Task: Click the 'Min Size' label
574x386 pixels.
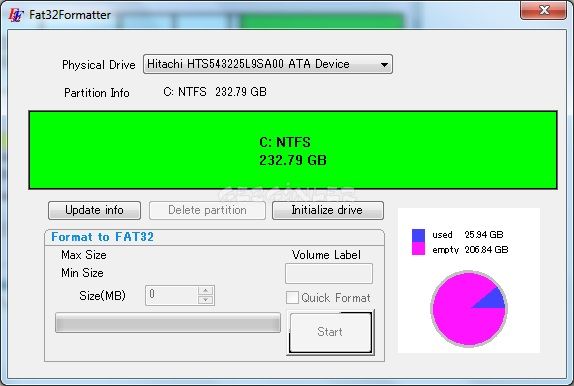Action: [82, 273]
